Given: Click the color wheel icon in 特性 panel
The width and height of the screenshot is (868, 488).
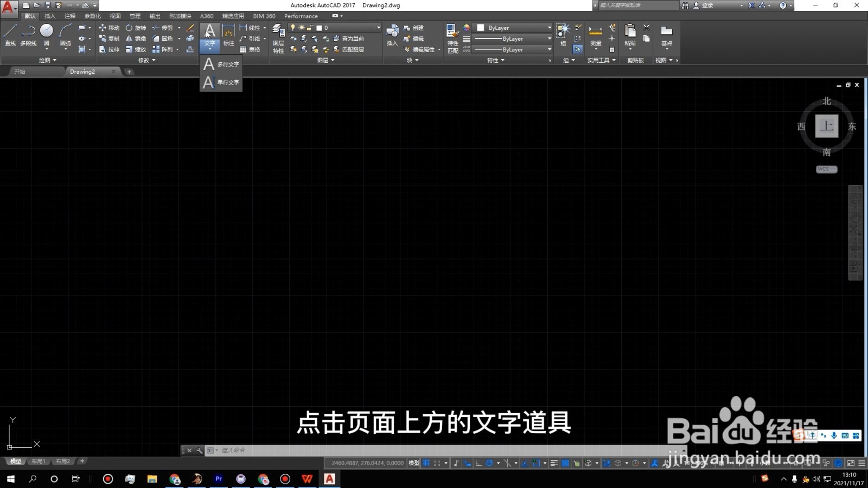Looking at the screenshot, I should [466, 28].
